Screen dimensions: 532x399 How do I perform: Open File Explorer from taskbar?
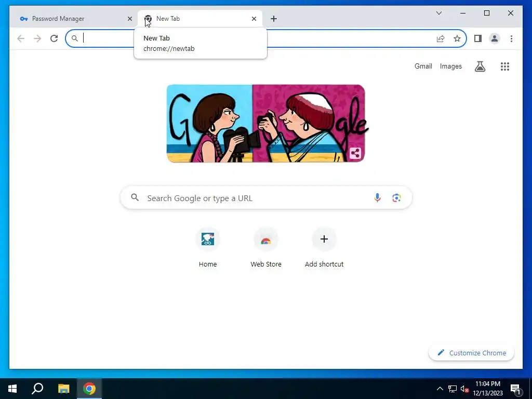pyautogui.click(x=63, y=389)
